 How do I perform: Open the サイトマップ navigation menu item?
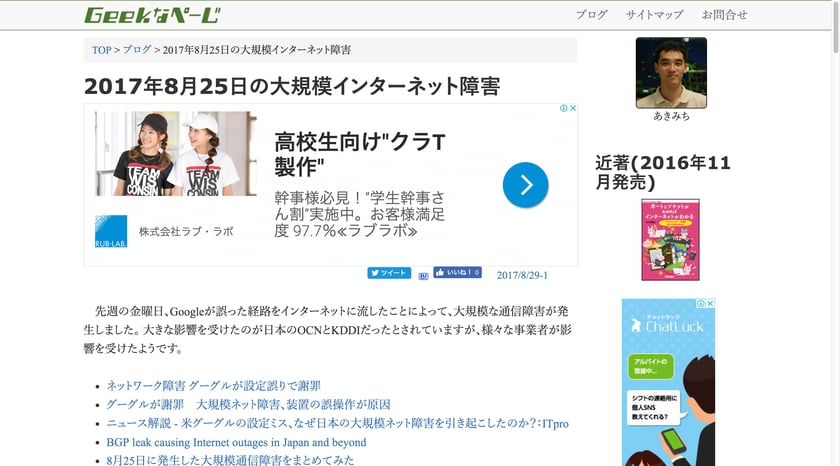[655, 15]
